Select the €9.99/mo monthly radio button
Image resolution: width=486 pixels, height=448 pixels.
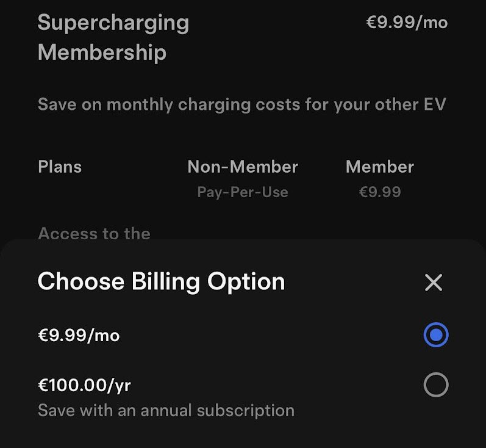[436, 335]
